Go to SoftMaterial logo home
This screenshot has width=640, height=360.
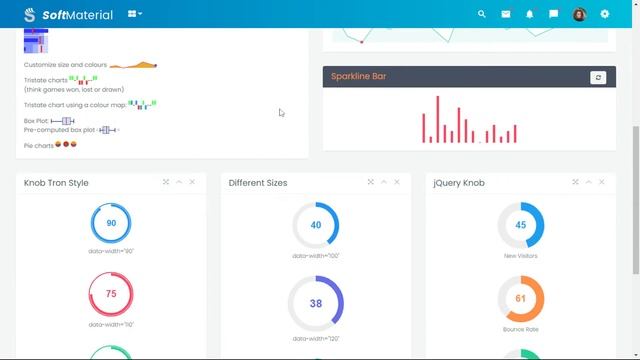point(68,15)
